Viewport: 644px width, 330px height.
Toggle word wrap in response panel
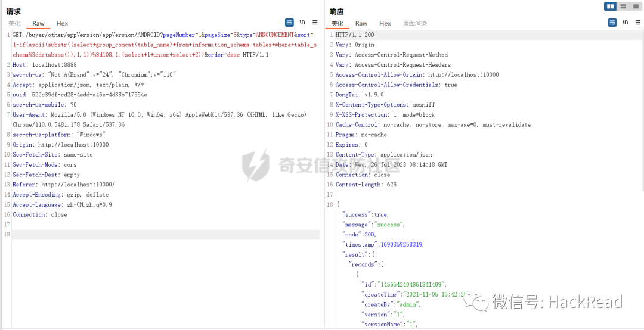612,23
